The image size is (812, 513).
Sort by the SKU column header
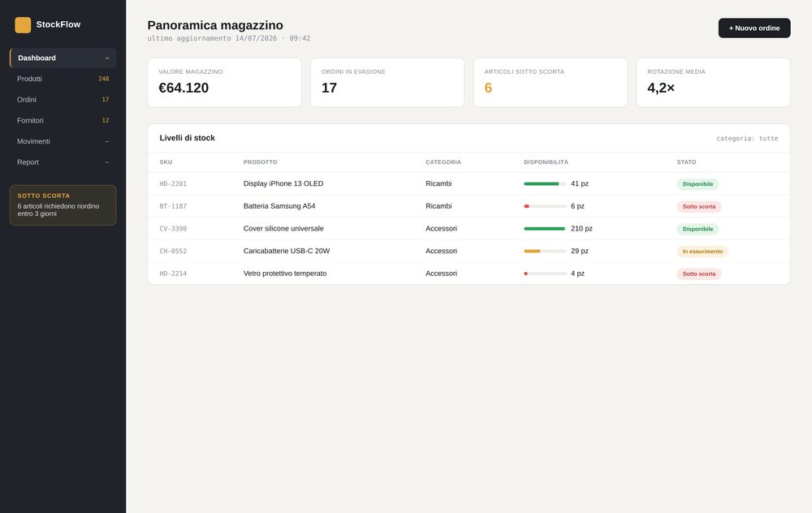point(166,162)
